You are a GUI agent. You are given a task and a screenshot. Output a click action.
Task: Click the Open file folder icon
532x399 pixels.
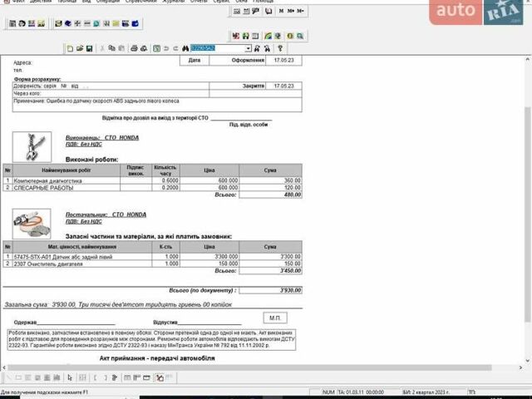80,49
